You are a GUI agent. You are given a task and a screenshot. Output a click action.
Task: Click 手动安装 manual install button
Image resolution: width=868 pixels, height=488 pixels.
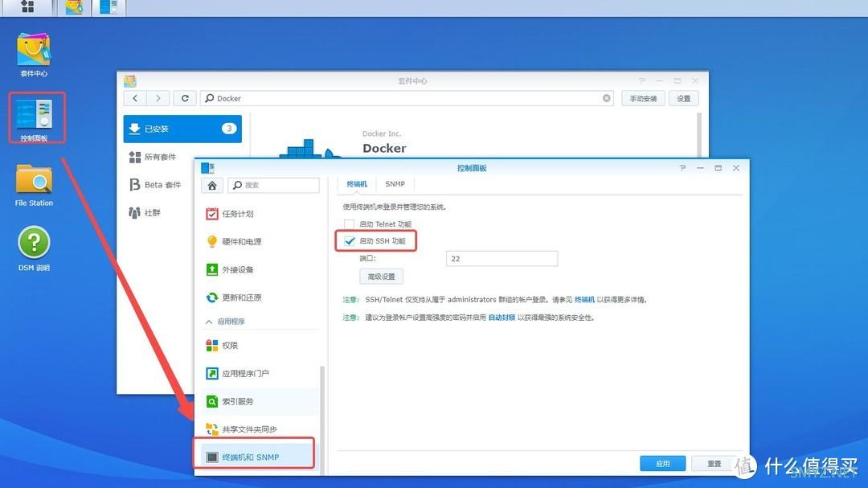coord(643,99)
